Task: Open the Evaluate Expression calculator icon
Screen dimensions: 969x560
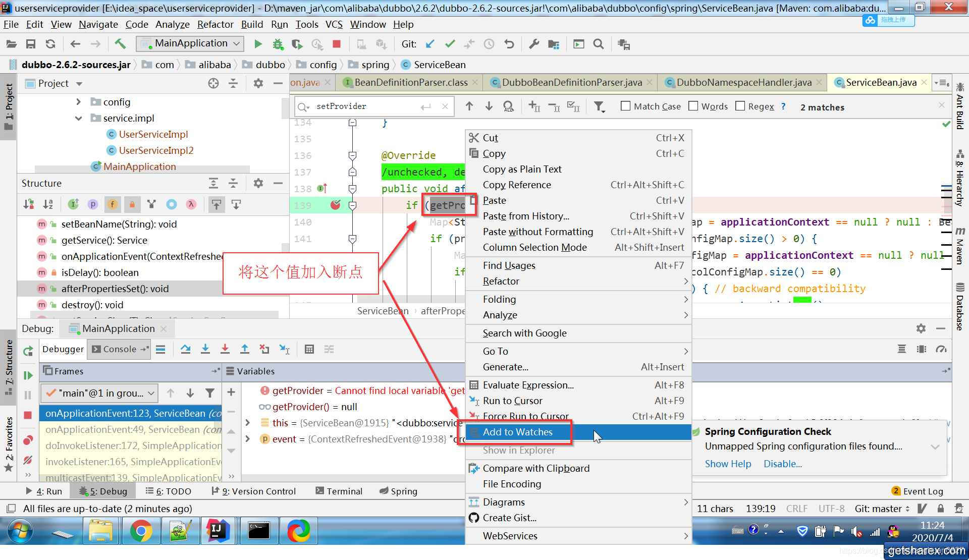Action: tap(309, 349)
